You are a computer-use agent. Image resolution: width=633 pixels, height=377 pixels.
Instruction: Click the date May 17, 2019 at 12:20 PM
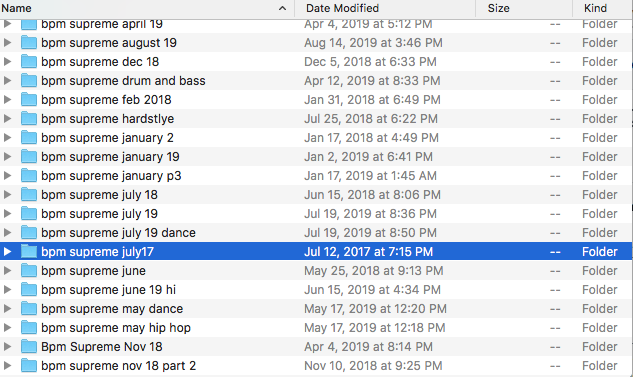click(375, 308)
